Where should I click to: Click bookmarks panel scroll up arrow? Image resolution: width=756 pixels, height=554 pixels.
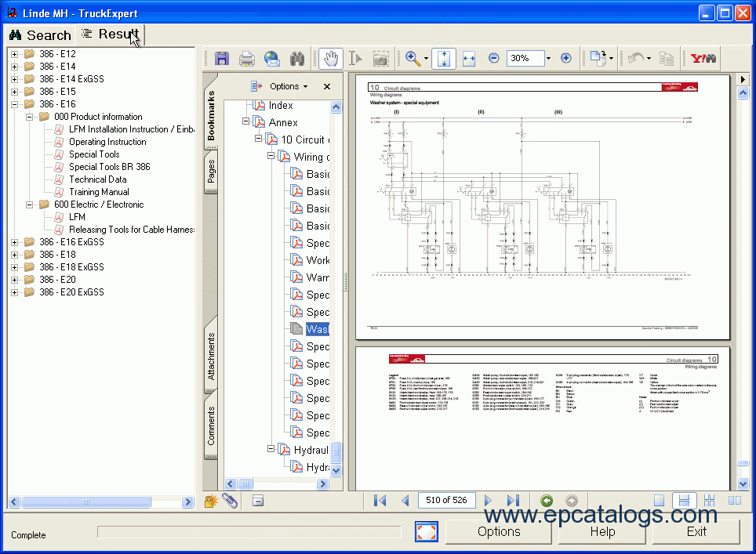click(336, 107)
